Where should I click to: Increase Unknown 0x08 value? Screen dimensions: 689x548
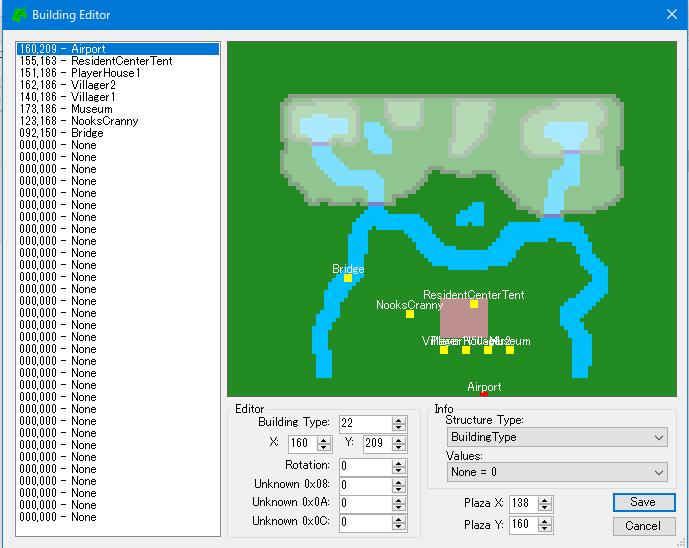(399, 482)
